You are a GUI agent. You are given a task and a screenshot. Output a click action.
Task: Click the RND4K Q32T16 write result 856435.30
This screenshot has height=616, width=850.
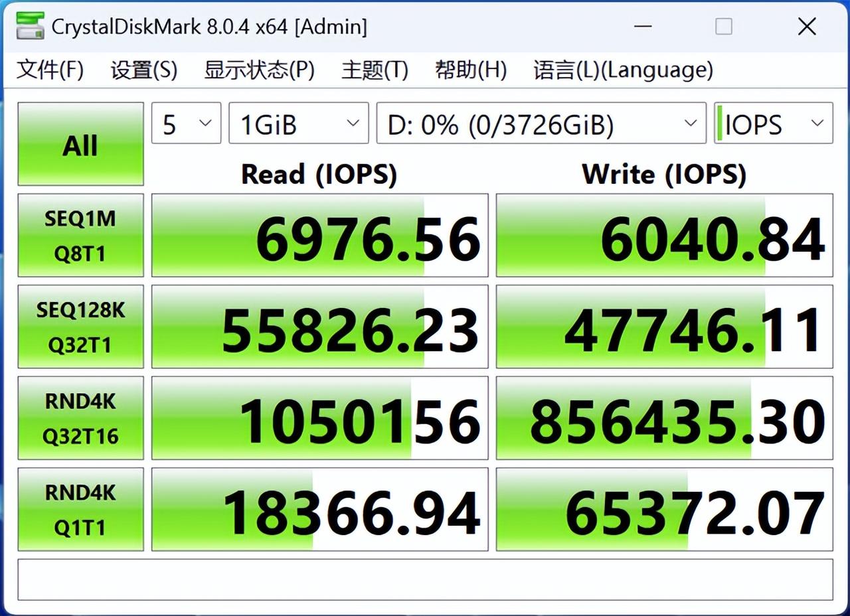(664, 418)
